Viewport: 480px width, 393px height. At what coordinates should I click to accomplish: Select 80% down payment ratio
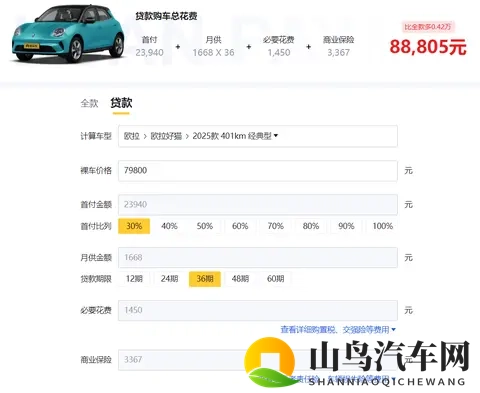[x=311, y=226]
